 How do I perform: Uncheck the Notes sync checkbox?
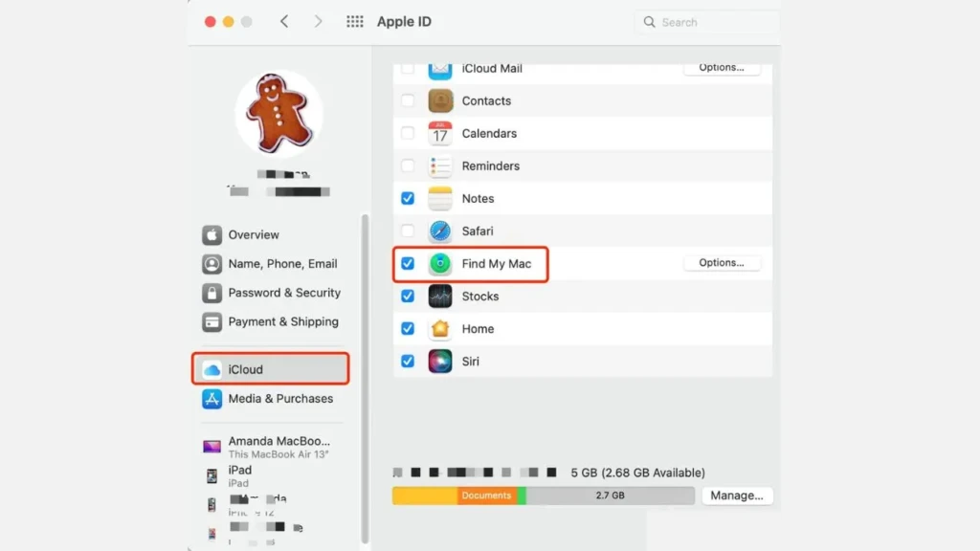tap(408, 198)
